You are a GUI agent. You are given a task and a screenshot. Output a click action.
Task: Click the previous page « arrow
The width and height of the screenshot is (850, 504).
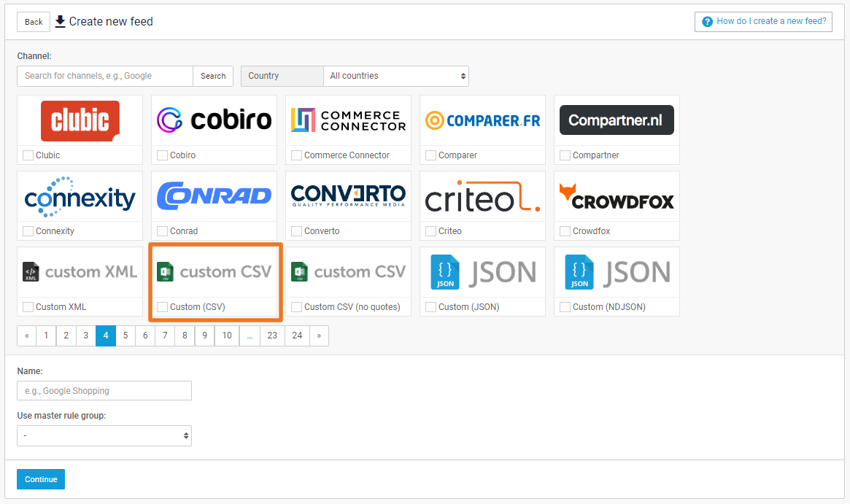pos(26,336)
